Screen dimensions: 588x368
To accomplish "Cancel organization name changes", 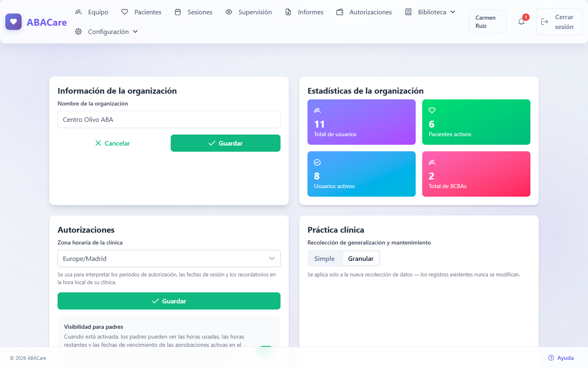I will coord(112,143).
